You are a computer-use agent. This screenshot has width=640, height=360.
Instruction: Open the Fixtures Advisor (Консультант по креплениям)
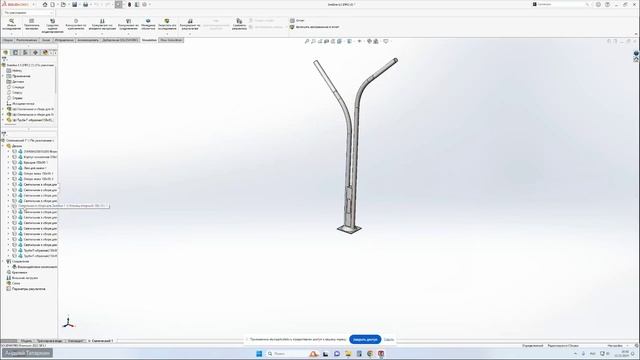(x=76, y=24)
